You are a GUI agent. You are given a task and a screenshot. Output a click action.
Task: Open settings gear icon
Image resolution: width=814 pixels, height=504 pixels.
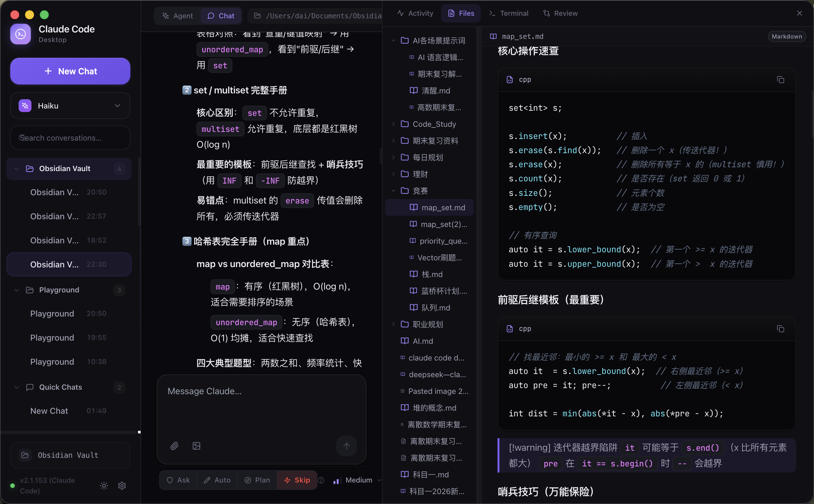tap(122, 486)
